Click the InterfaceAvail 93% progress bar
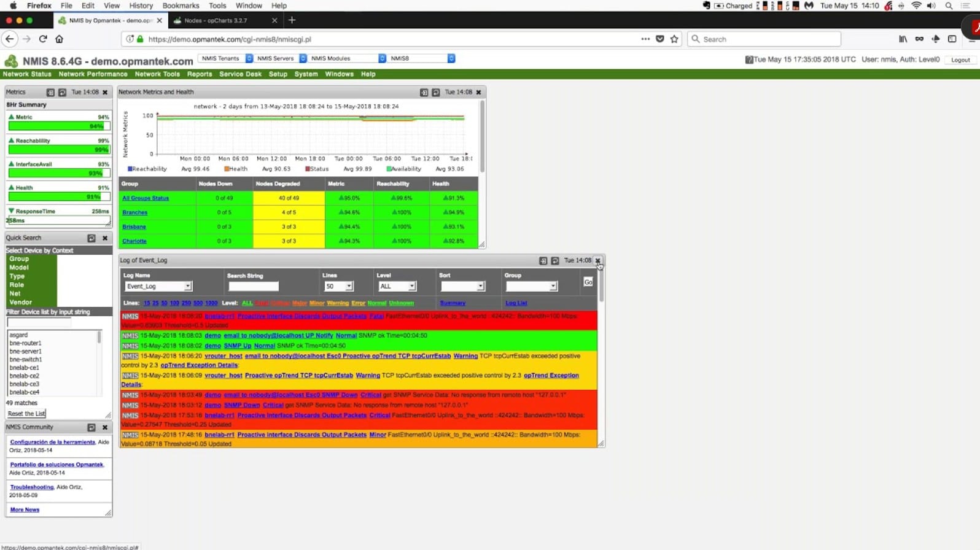The width and height of the screenshot is (980, 550). pyautogui.click(x=60, y=173)
